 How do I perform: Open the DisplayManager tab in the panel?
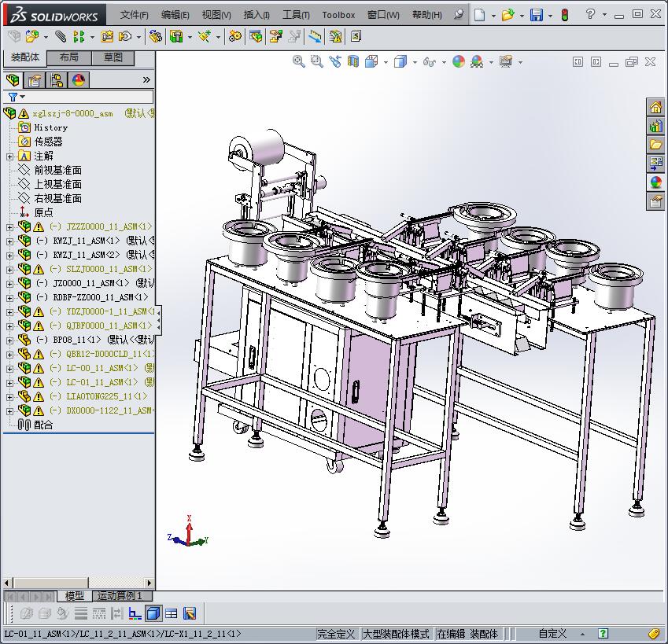pyautogui.click(x=79, y=80)
